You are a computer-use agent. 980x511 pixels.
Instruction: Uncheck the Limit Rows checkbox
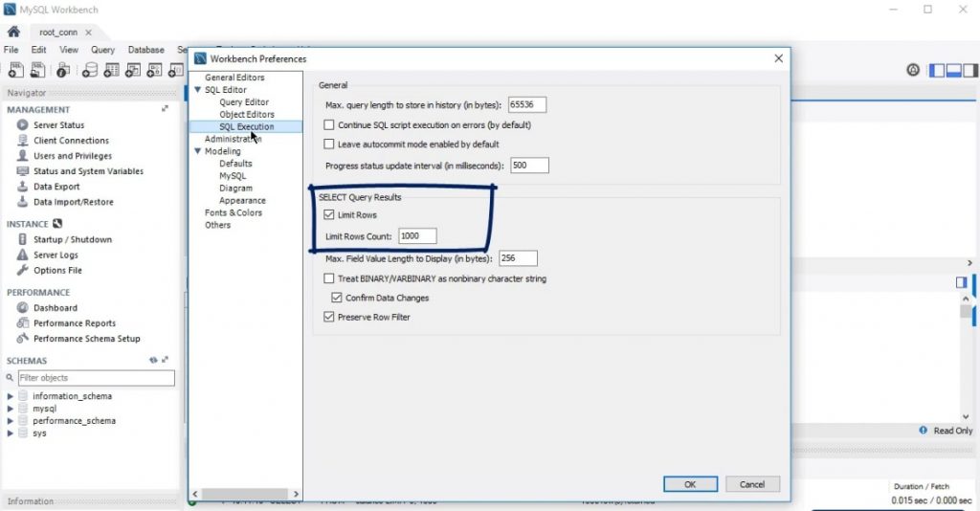pyautogui.click(x=329, y=215)
